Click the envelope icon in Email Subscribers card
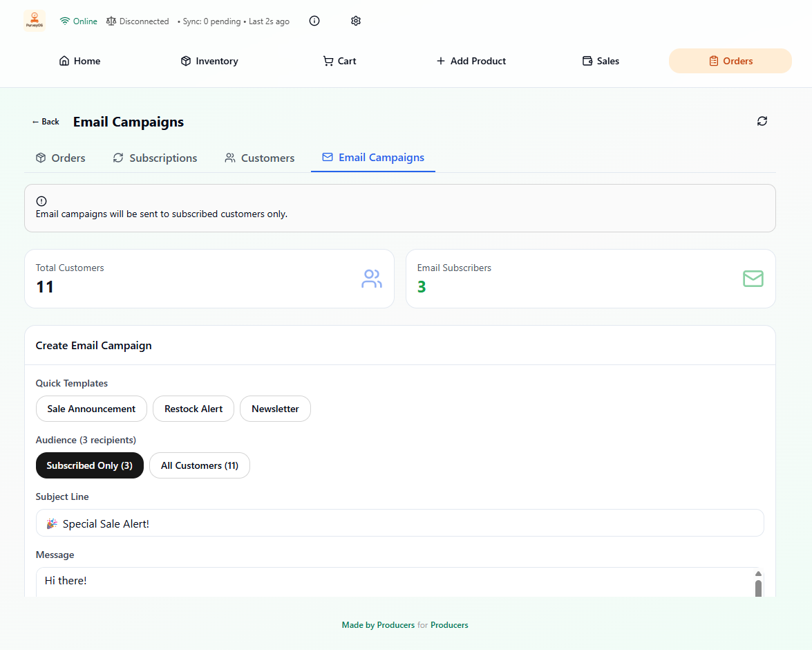Image resolution: width=812 pixels, height=650 pixels. 753,279
